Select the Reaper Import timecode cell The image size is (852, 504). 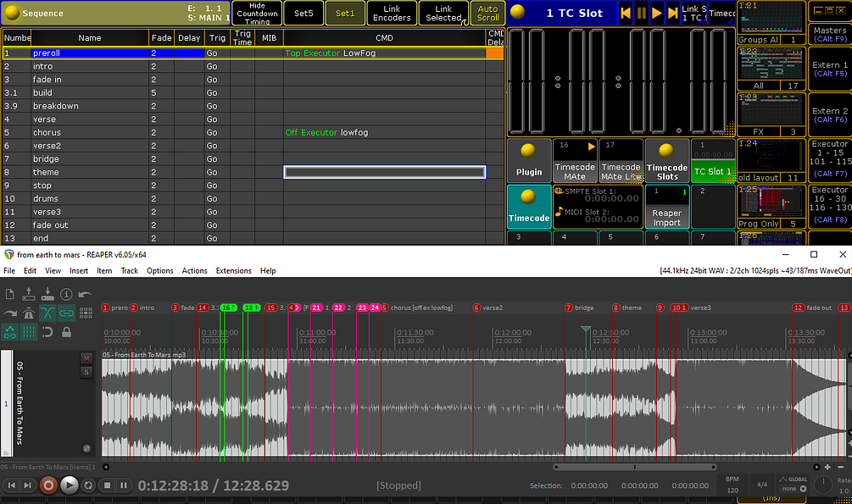666,207
